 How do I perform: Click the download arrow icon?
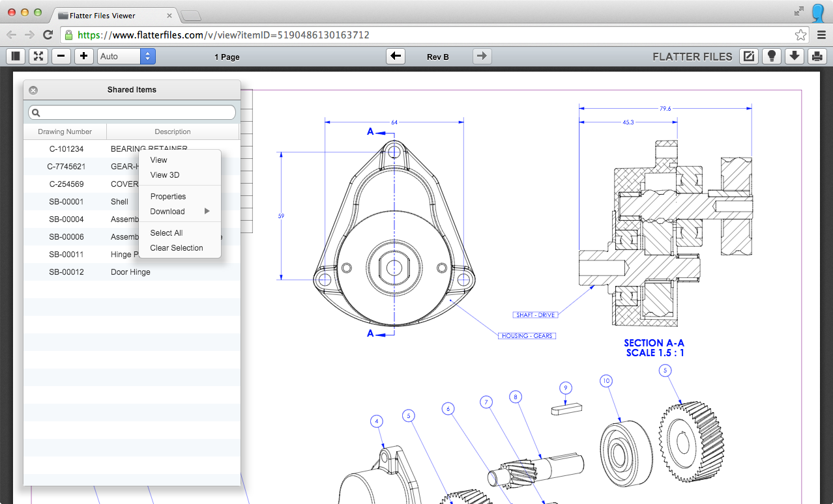pos(794,56)
